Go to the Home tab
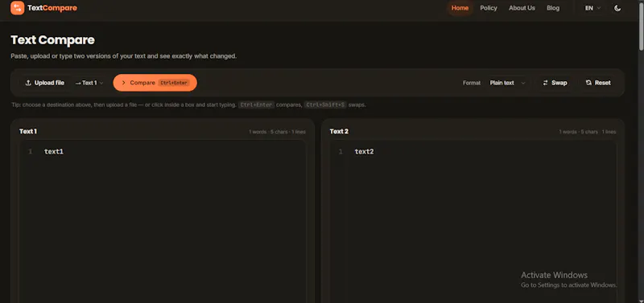This screenshot has height=303, width=644. [460, 8]
